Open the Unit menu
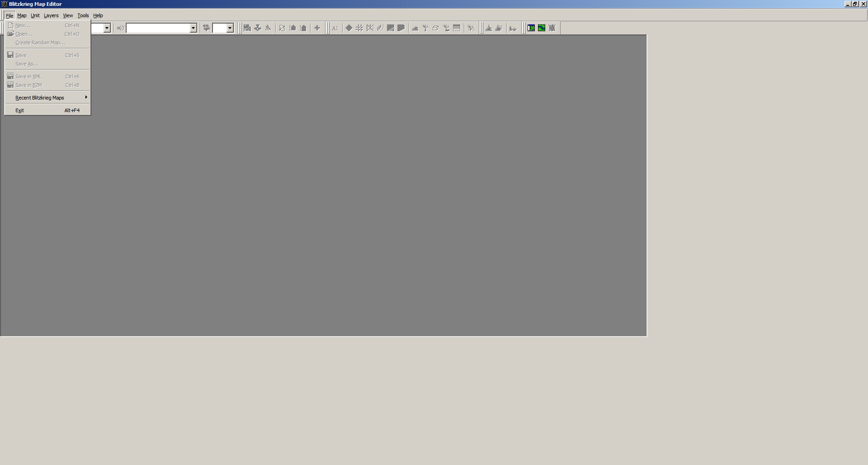 [x=35, y=15]
